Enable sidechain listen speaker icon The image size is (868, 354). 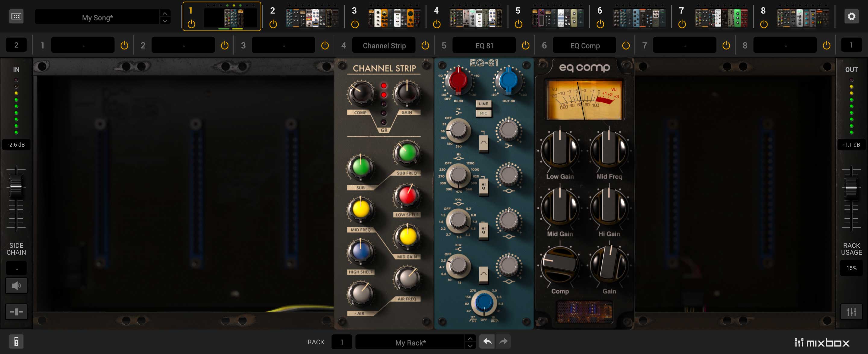(x=16, y=285)
